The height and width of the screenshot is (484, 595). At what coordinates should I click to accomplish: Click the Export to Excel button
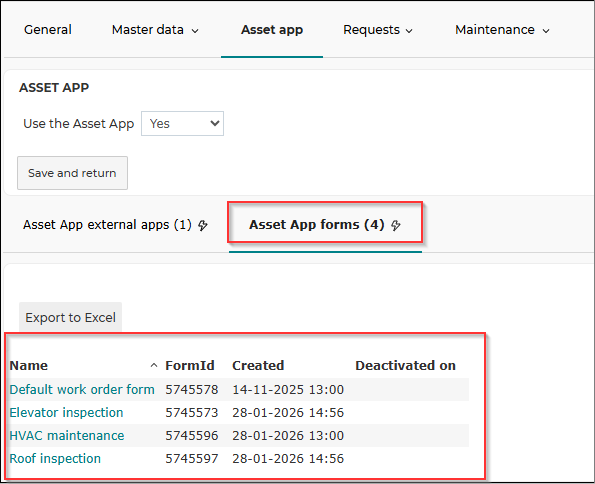click(70, 317)
